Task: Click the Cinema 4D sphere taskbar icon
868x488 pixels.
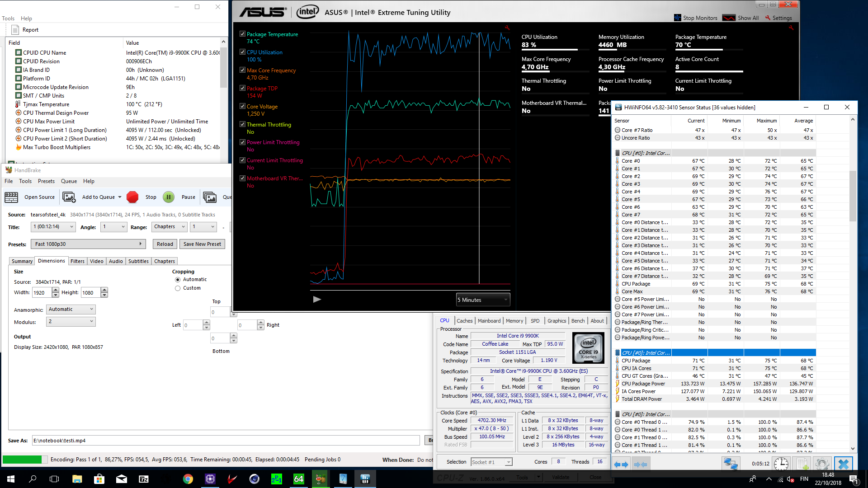Action: 254,479
